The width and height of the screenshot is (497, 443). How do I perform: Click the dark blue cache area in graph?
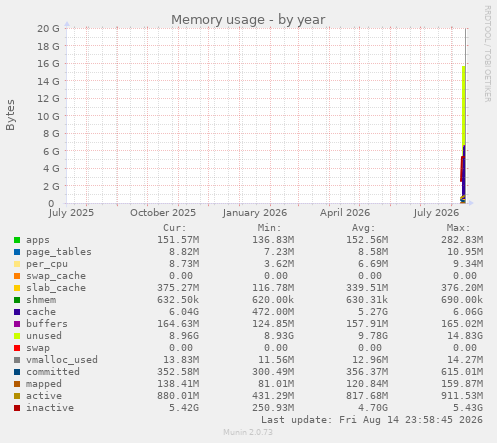[464, 173]
